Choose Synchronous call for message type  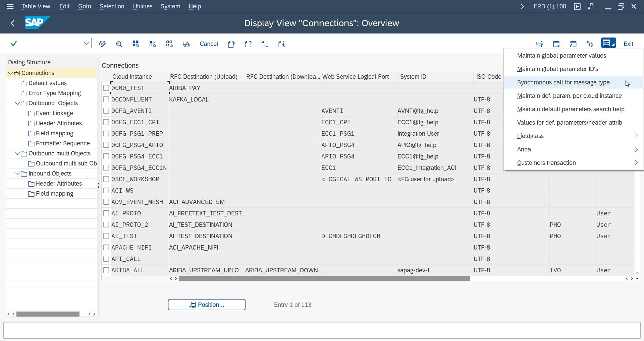point(574,82)
